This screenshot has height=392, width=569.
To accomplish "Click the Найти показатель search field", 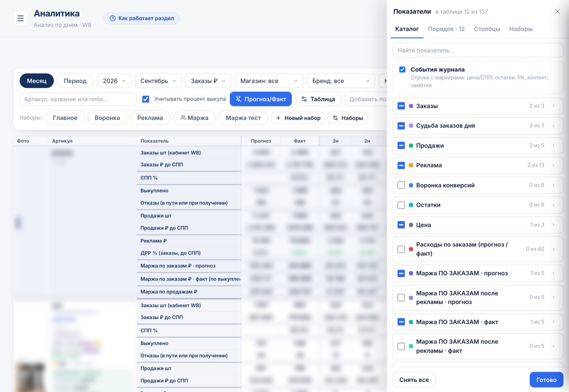I will [478, 50].
